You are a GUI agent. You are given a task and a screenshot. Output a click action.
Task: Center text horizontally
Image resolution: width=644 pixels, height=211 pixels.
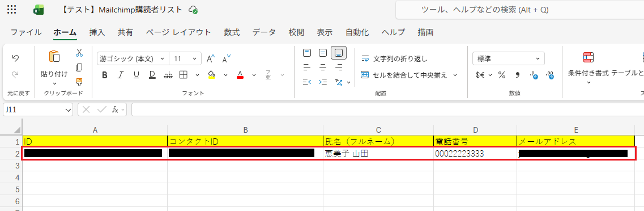(323, 67)
